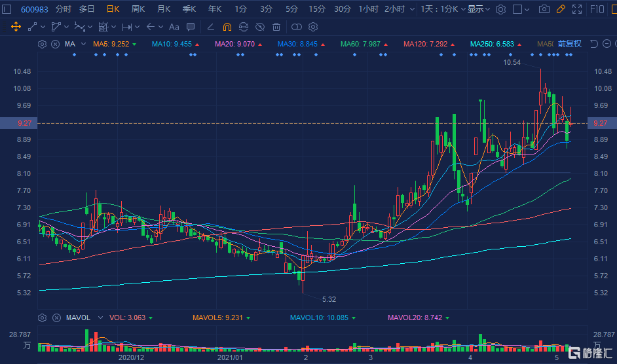Select the move crosshair cursor tool
The width and height of the screenshot is (617, 364).
tap(16, 27)
